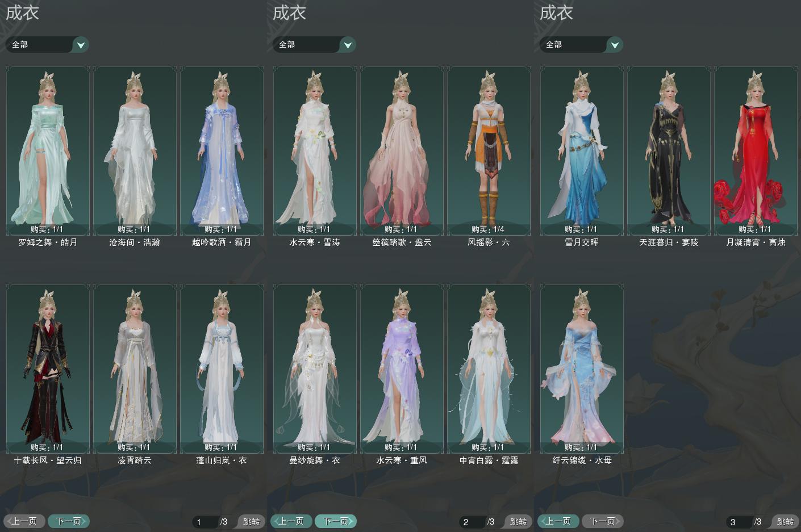This screenshot has height=532, width=801.
Task: Click 跳转 in the page 1 panel
Action: tap(251, 521)
